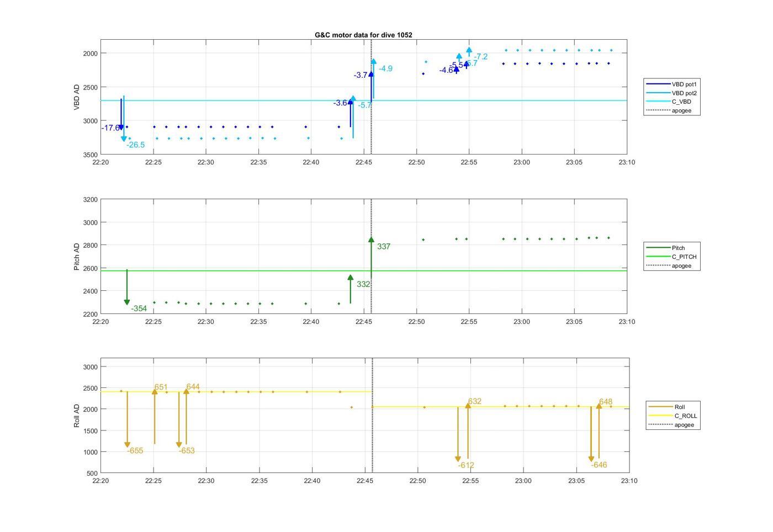
Task: Click the '-4.9' VBD annotation
Action: pyautogui.click(x=385, y=68)
